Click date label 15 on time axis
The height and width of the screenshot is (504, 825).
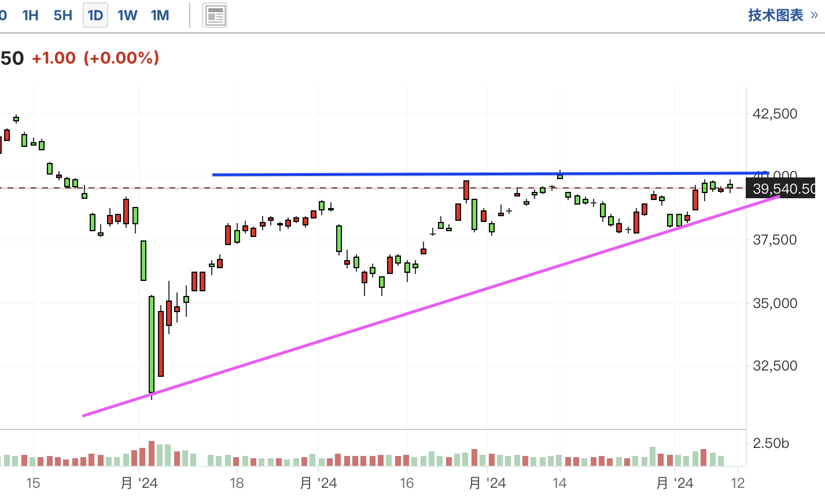coord(33,483)
